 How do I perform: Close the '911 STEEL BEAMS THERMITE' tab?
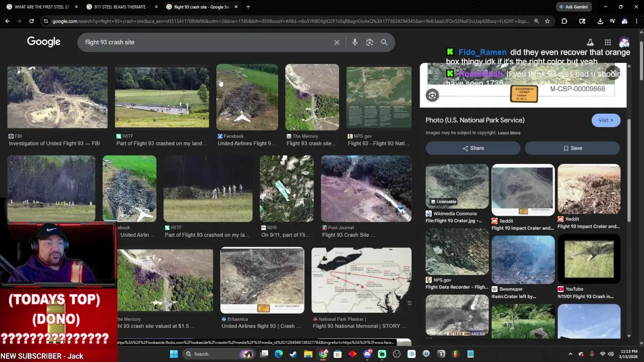pos(156,7)
